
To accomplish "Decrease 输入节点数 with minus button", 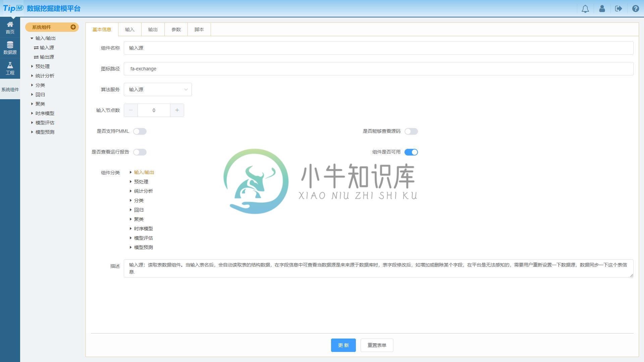I will pos(131,110).
